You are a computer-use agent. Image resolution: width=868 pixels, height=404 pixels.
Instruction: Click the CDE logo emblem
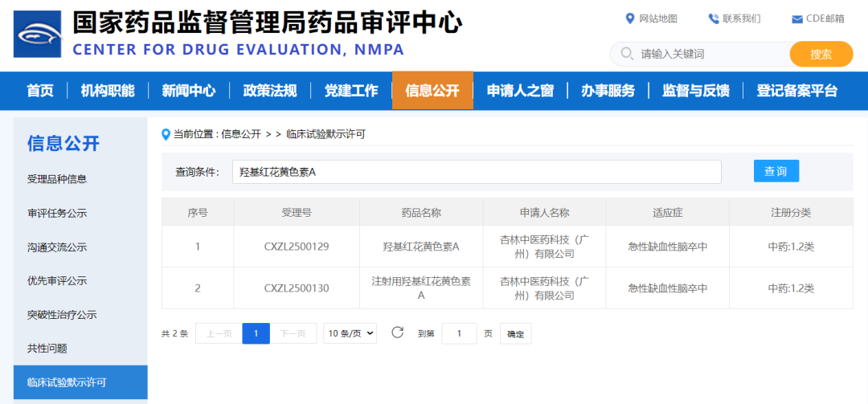click(39, 34)
